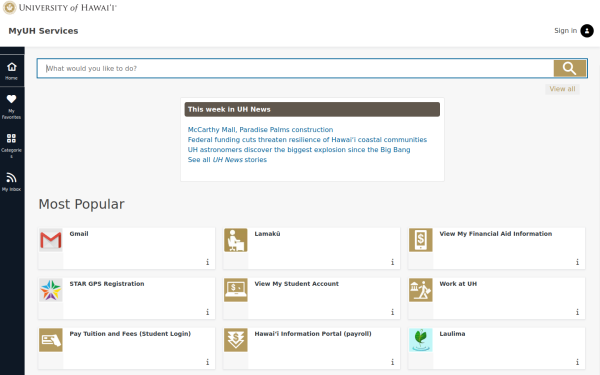Open McCarthy Mall, Paradise Palms construction story
The width and height of the screenshot is (600, 375).
(x=260, y=130)
